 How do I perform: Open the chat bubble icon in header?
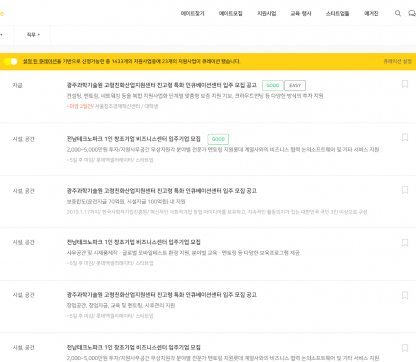[412, 13]
